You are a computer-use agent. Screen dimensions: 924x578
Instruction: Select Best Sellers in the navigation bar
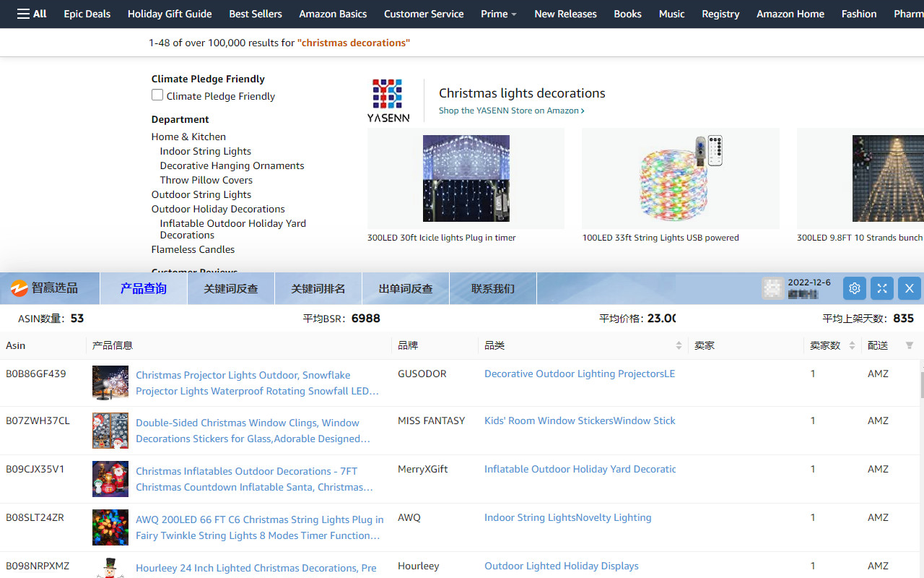255,14
